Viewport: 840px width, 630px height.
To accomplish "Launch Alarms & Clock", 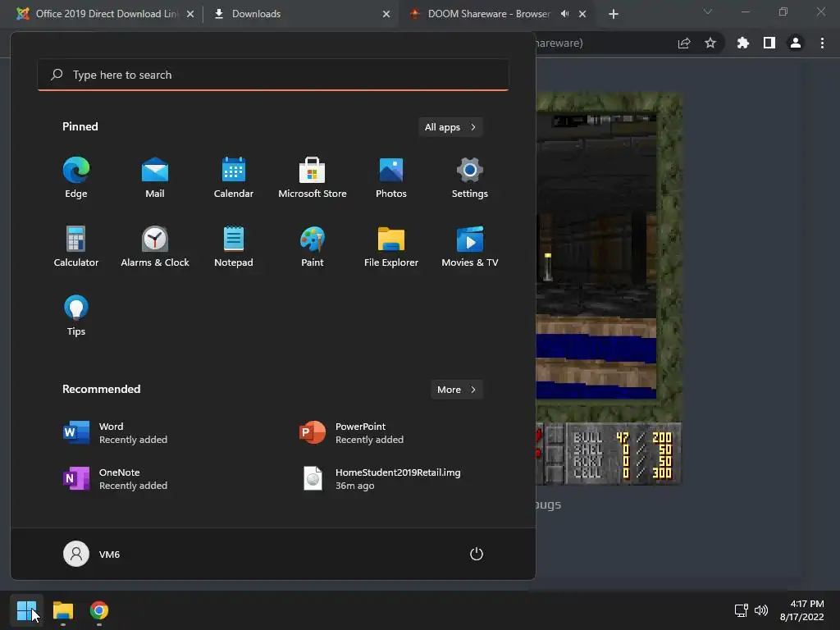I will (155, 247).
